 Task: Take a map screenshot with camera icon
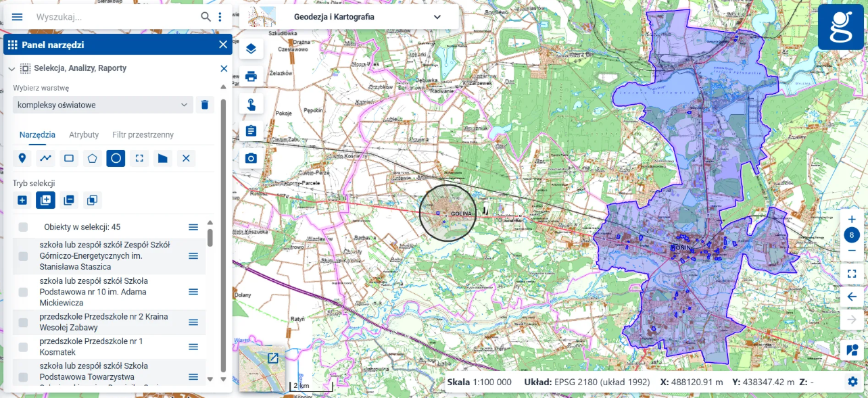coord(251,158)
